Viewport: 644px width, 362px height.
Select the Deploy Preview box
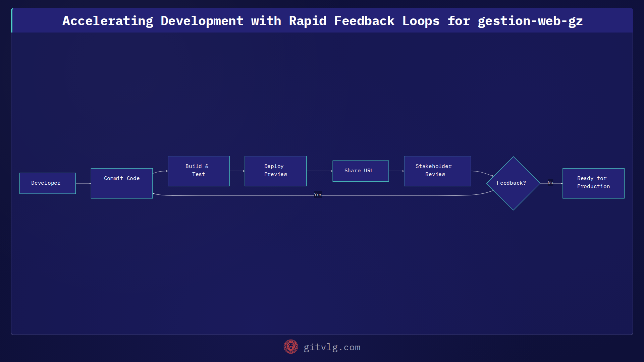pyautogui.click(x=275, y=171)
